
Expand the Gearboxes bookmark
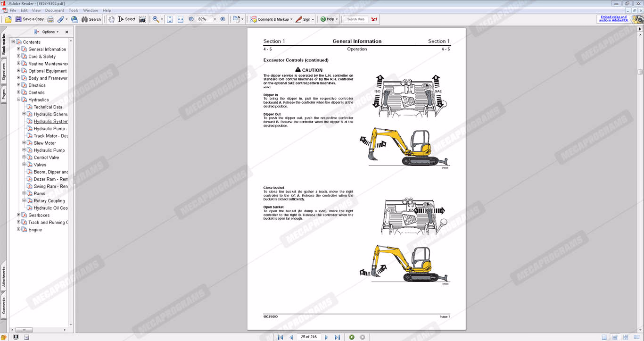(x=18, y=215)
